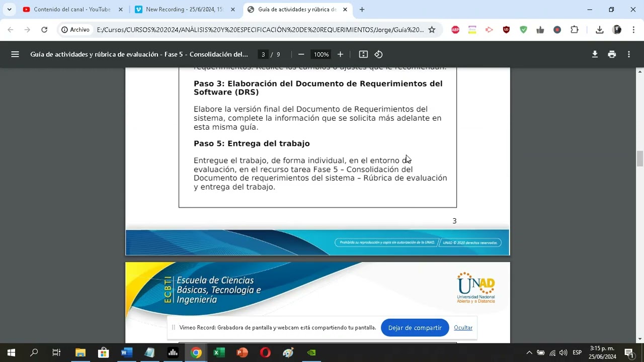View site information for Archivo
Image resolution: width=644 pixels, height=362 pixels.
coord(75,30)
